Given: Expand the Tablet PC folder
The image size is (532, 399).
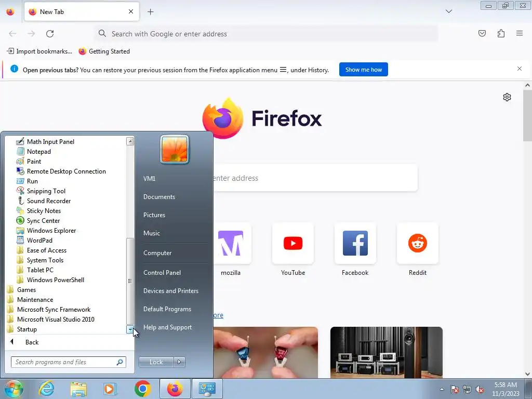Looking at the screenshot, I should pyautogui.click(x=39, y=270).
